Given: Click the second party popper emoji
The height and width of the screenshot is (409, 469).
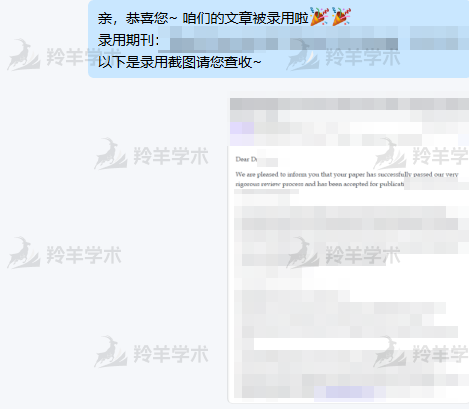Looking at the screenshot, I should click(341, 16).
